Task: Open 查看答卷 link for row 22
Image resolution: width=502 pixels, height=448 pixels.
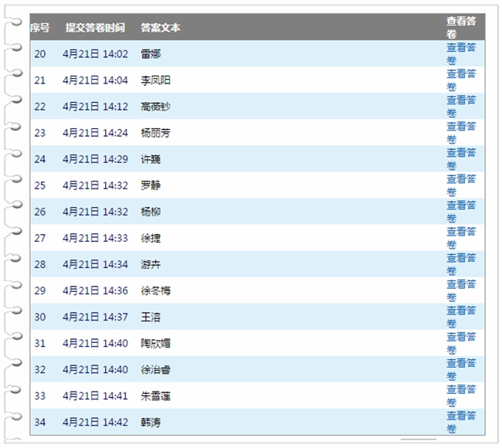Action: 461,107
